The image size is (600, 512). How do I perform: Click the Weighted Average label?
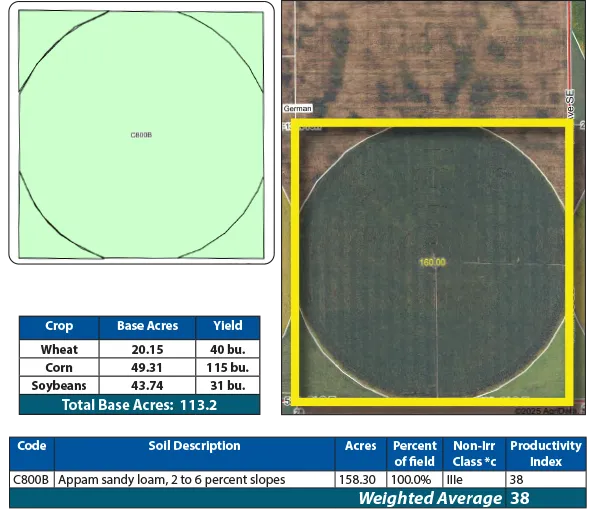[x=429, y=498]
